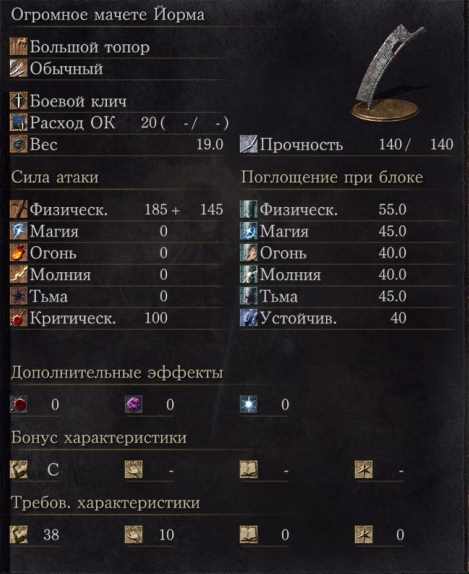469x574 pixels.
Task: Click the Обычный attack type icon
Action: [x=18, y=68]
